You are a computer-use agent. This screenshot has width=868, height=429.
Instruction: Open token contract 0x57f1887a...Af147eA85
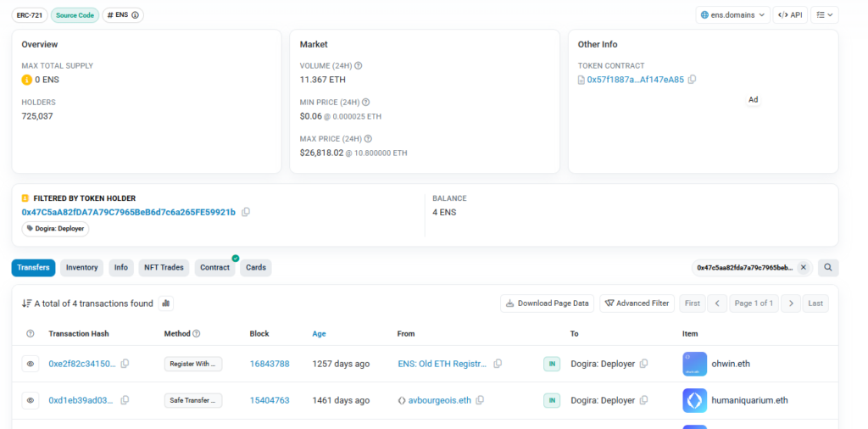[x=636, y=80]
